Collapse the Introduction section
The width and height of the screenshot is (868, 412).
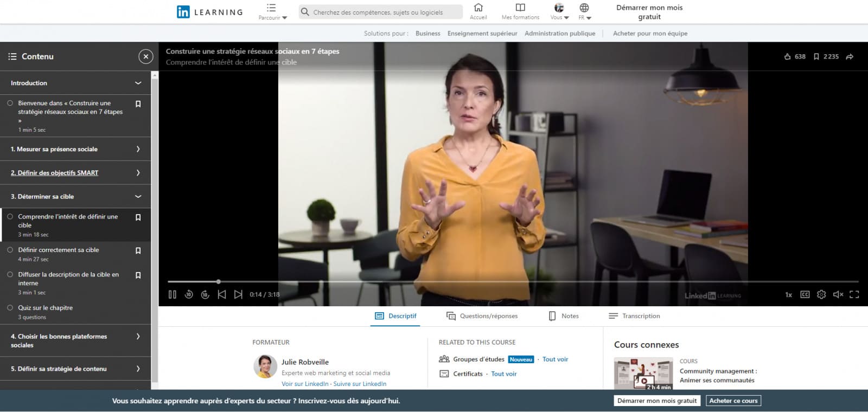coord(138,83)
